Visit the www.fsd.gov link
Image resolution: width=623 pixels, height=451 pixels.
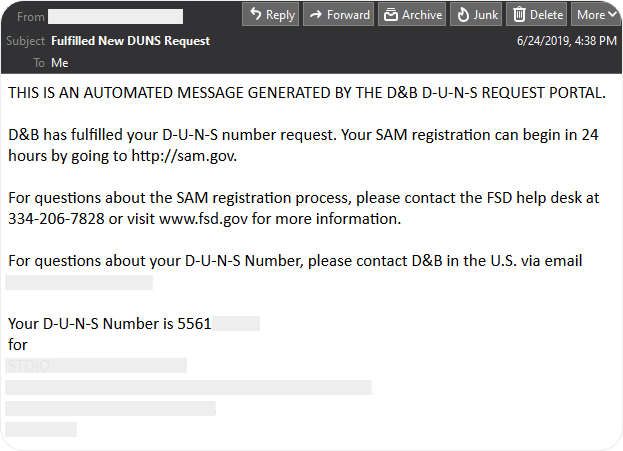203,219
